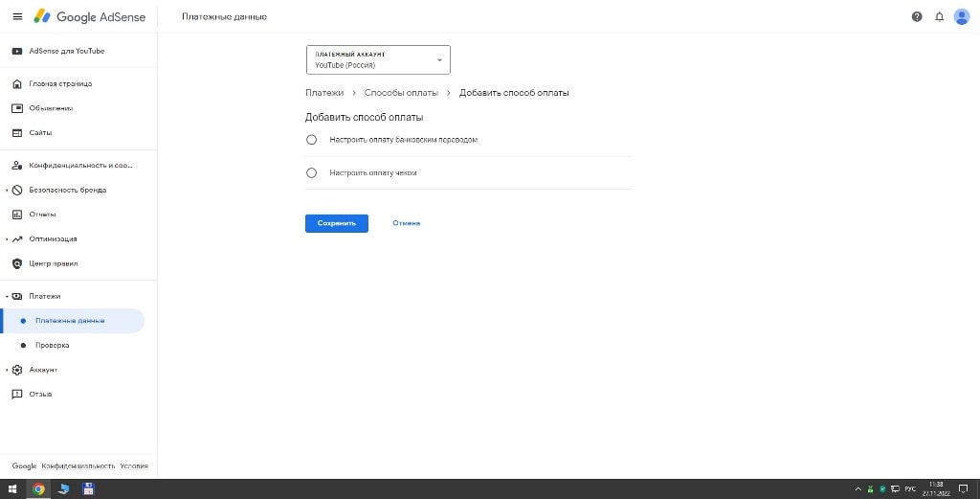This screenshot has height=499, width=980.
Task: Open Отчеты reports icon
Action: pyautogui.click(x=16, y=215)
